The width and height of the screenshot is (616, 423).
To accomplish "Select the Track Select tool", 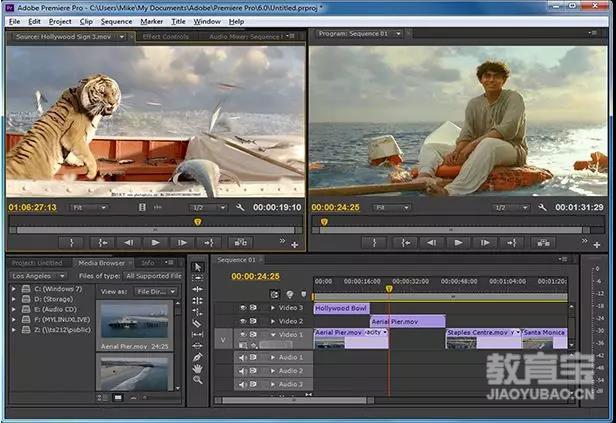I will pos(198,278).
